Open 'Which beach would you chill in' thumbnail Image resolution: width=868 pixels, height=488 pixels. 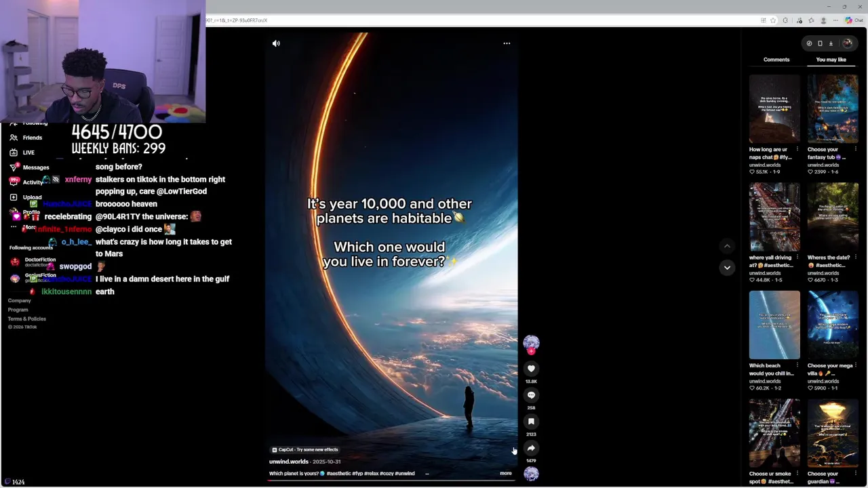(x=774, y=325)
